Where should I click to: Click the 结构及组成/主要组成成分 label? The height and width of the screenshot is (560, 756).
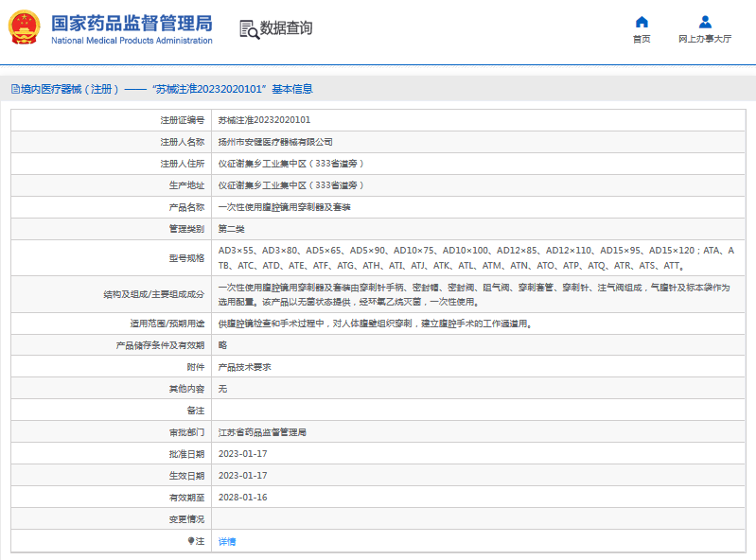(x=154, y=294)
